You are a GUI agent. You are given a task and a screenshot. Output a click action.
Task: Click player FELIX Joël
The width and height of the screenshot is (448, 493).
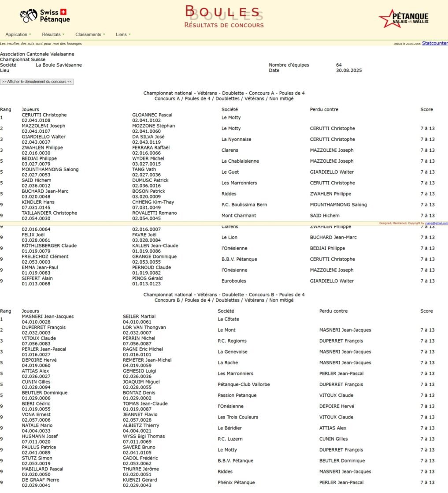(33, 235)
